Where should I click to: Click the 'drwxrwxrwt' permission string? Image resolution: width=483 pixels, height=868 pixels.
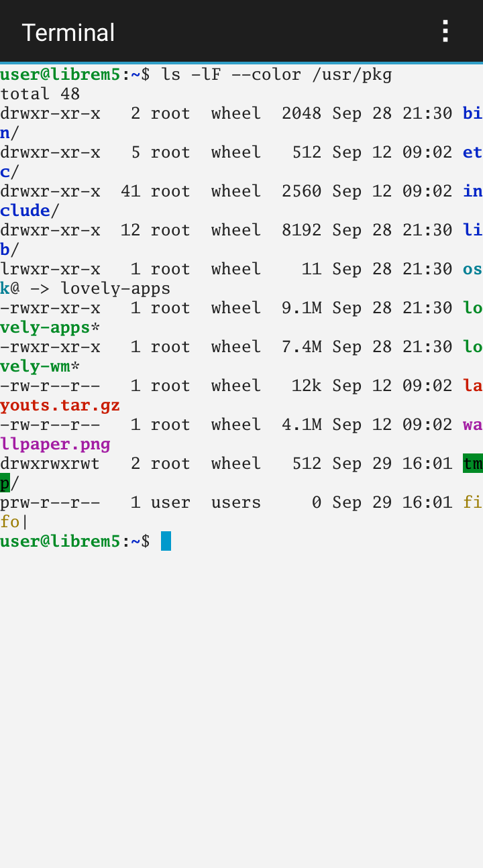[50, 464]
